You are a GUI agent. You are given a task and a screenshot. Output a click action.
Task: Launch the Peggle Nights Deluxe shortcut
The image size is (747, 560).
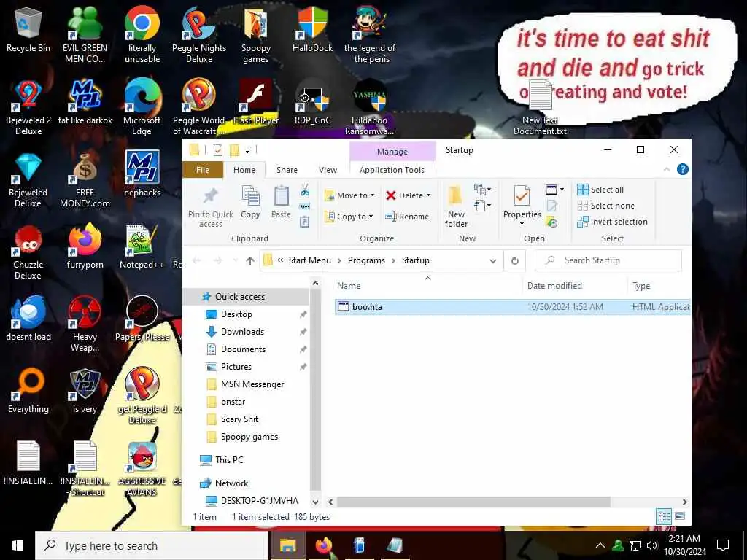(198, 34)
